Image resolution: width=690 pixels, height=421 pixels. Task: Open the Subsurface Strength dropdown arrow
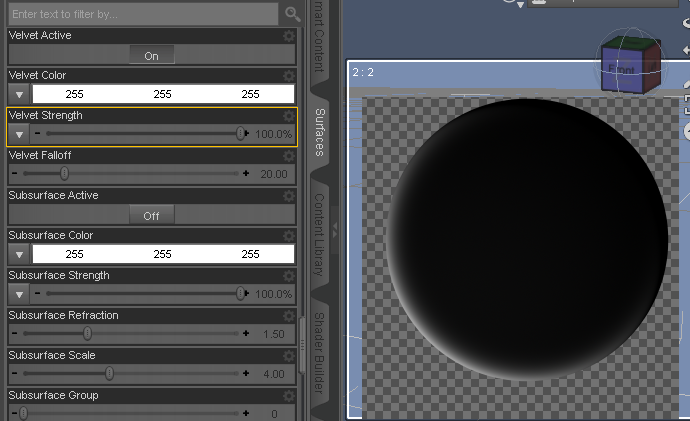(19, 294)
